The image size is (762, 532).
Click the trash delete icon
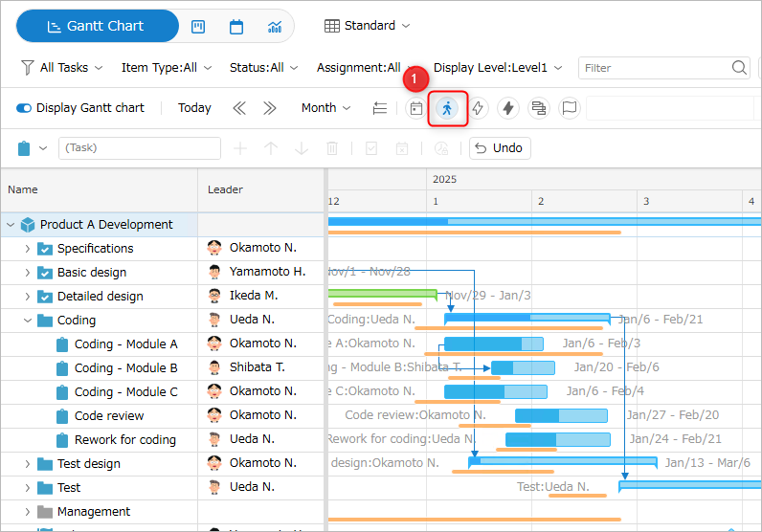[332, 148]
